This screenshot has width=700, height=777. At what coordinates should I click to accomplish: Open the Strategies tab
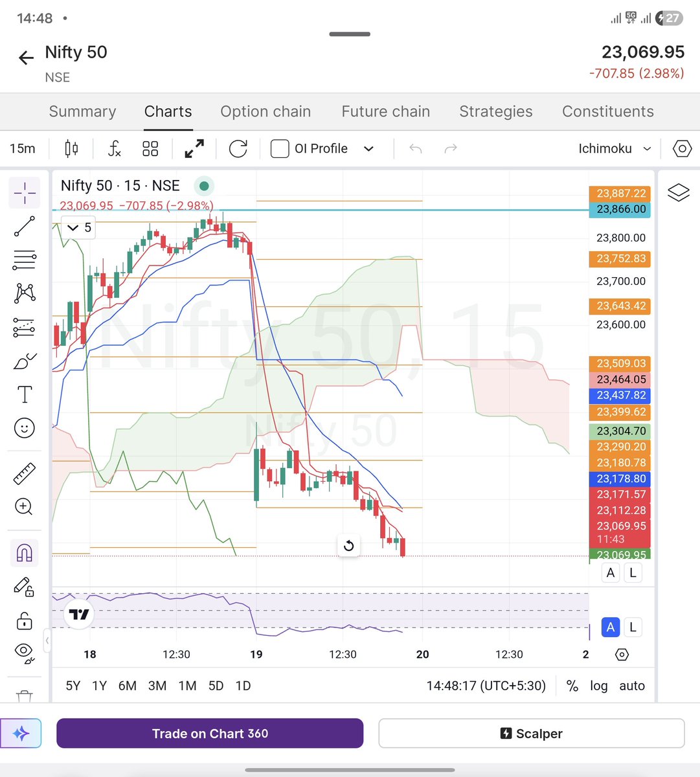[496, 111]
